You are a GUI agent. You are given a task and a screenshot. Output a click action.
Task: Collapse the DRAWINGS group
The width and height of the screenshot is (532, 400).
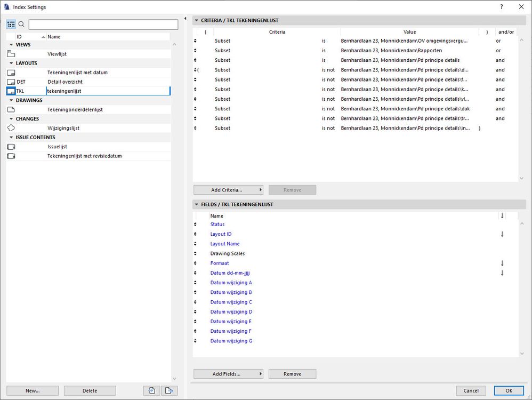(x=11, y=100)
